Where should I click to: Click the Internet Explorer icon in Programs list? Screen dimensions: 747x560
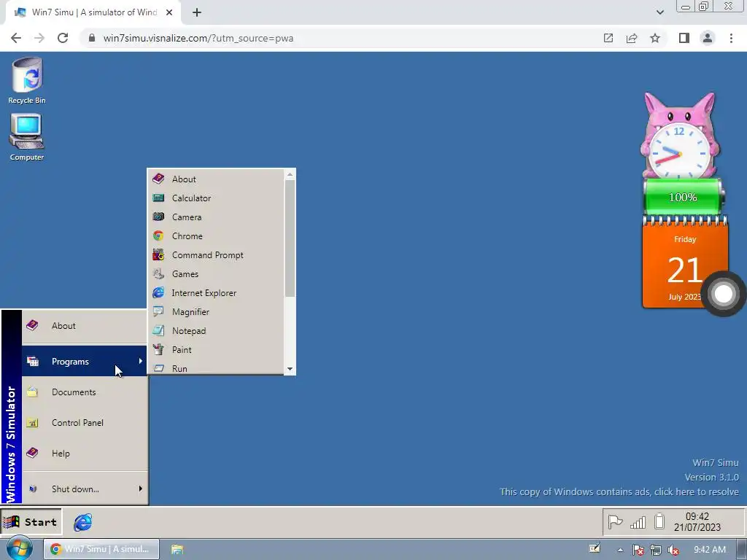coord(158,292)
